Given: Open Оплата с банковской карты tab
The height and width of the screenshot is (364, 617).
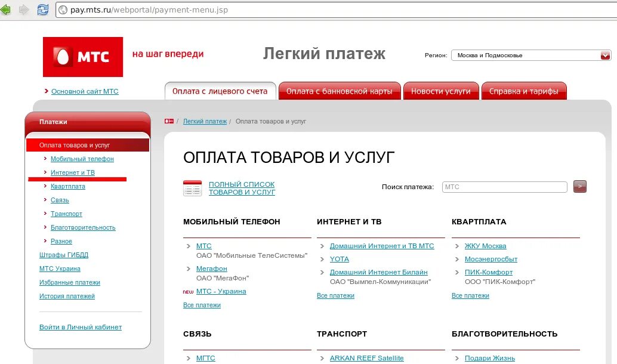Looking at the screenshot, I should pyautogui.click(x=339, y=91).
